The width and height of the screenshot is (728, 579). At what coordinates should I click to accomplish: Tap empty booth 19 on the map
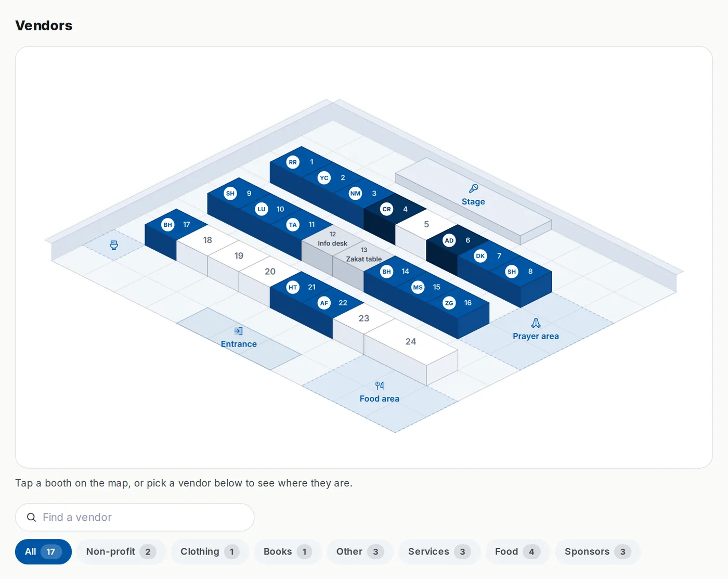tap(239, 256)
